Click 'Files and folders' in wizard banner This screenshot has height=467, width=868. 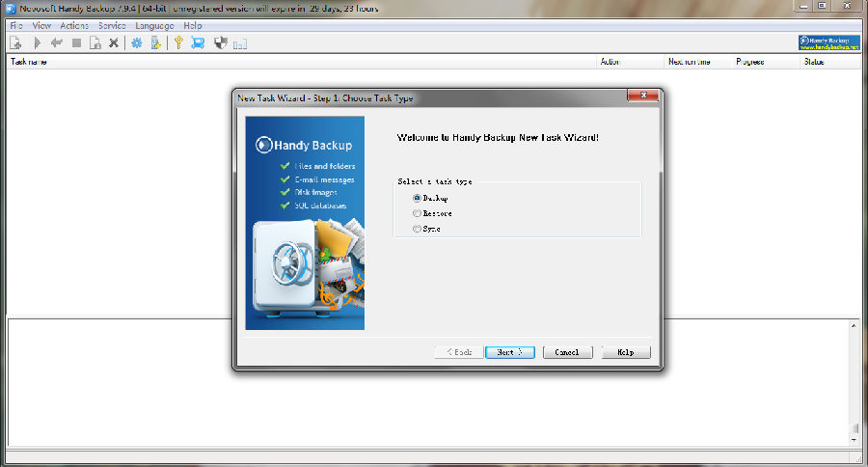tap(325, 166)
